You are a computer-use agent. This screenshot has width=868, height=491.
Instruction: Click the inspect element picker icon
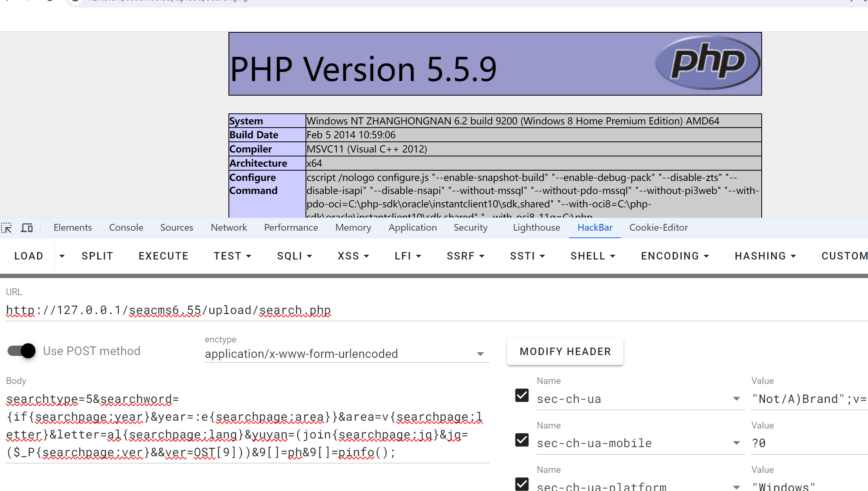(7, 228)
